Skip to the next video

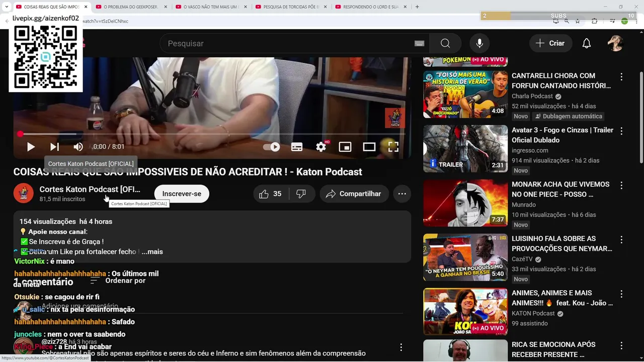54,147
